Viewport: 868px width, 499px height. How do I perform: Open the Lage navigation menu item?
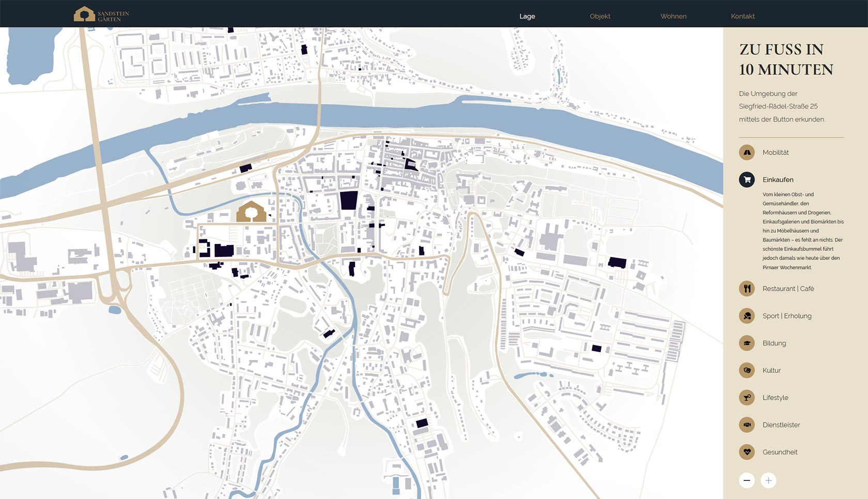coord(527,17)
